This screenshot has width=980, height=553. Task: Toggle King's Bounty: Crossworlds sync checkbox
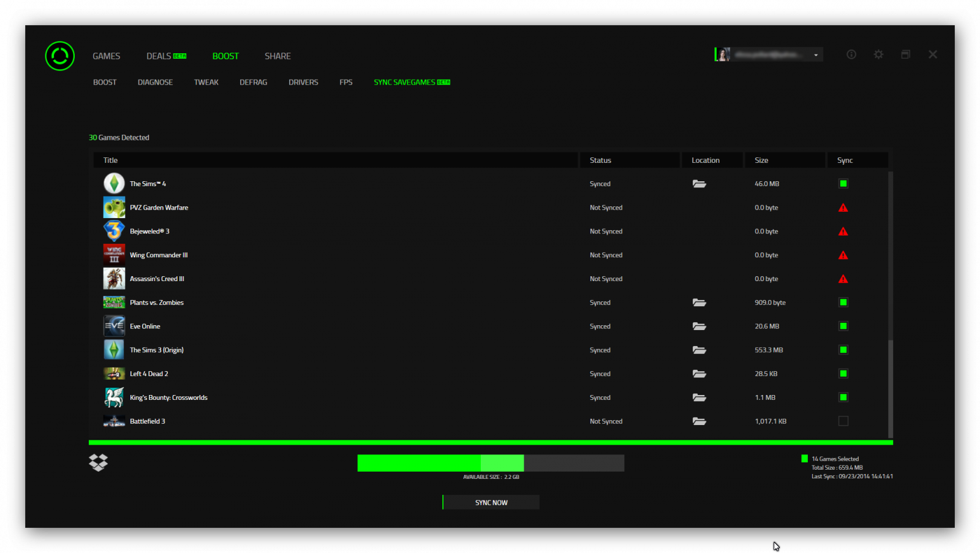(843, 397)
